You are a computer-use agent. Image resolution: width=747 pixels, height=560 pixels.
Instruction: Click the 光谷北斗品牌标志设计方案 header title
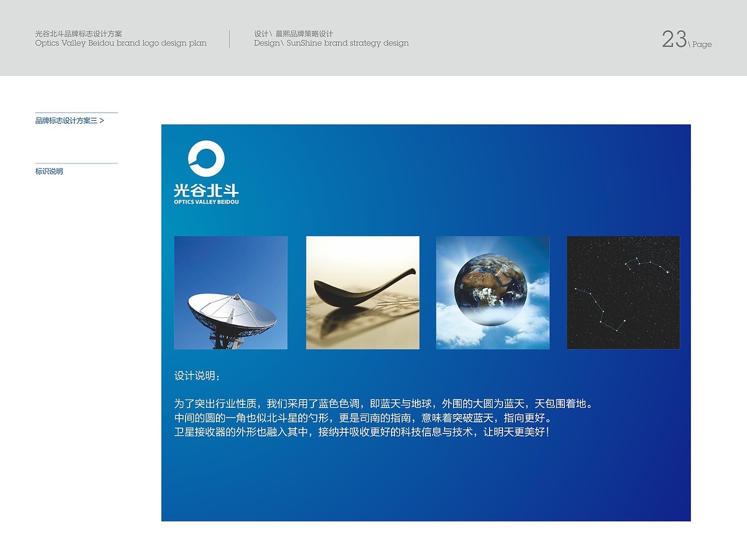(78, 34)
